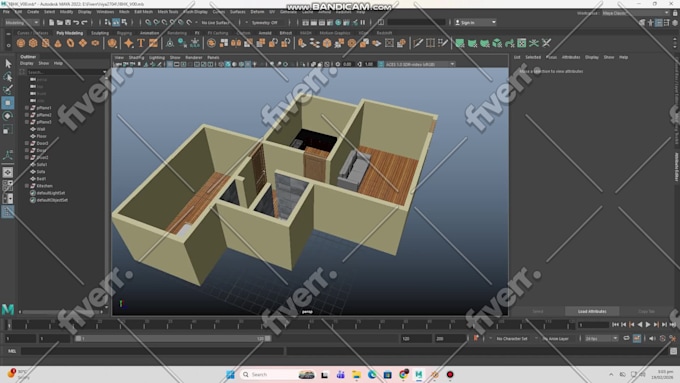Expand Kitechen node in Outliner

[x=27, y=186]
